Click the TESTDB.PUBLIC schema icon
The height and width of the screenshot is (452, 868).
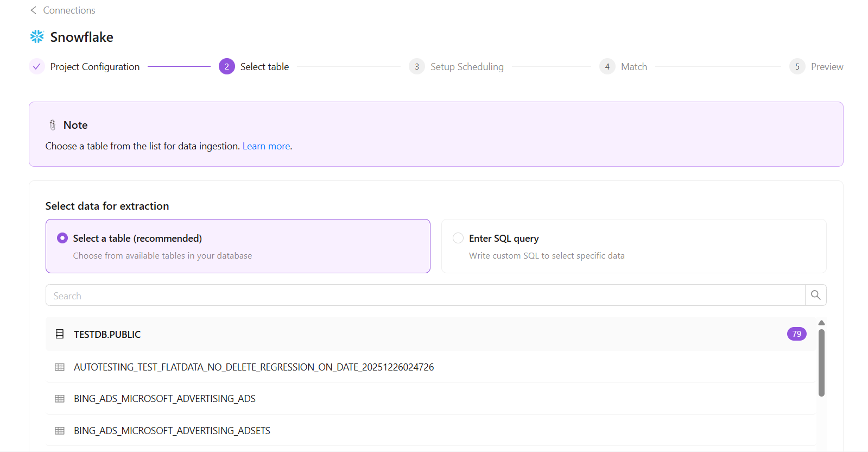click(60, 334)
